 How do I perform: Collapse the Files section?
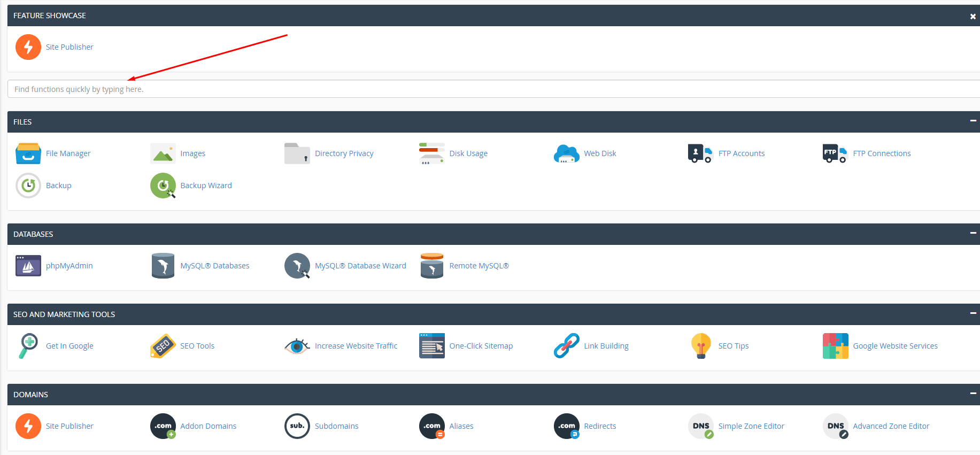point(973,121)
